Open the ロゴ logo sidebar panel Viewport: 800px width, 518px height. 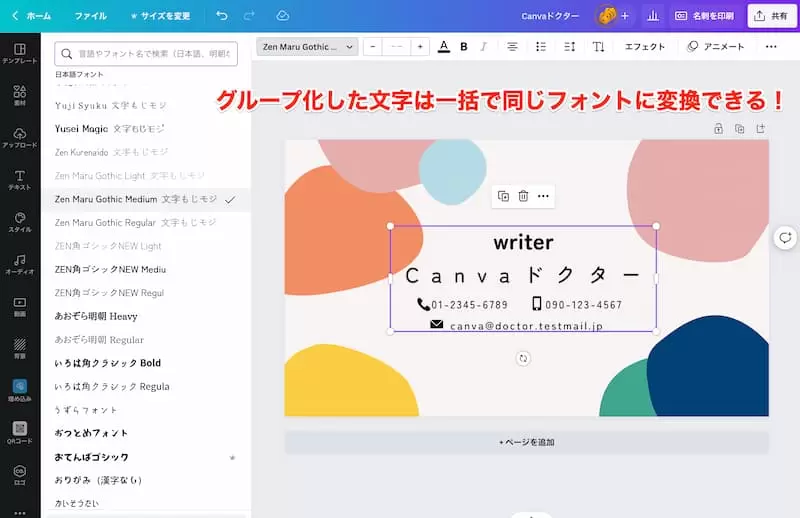(19, 475)
